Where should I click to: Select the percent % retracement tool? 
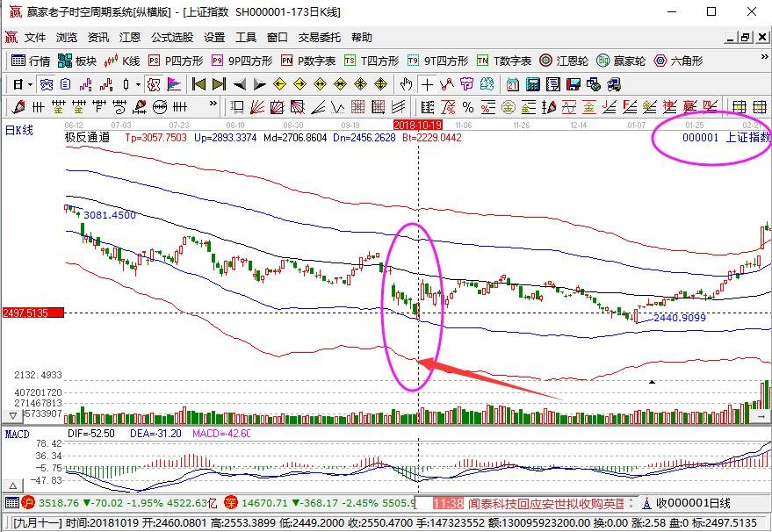[x=468, y=107]
